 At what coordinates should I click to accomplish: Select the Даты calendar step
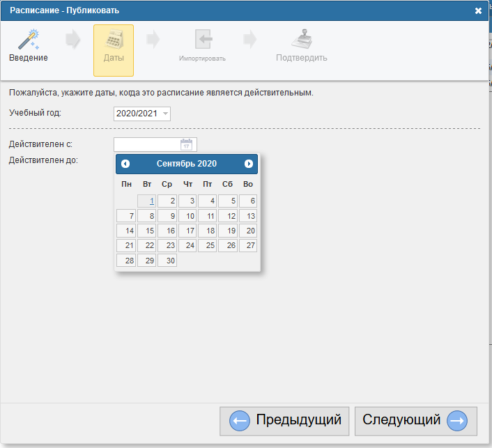click(x=114, y=50)
